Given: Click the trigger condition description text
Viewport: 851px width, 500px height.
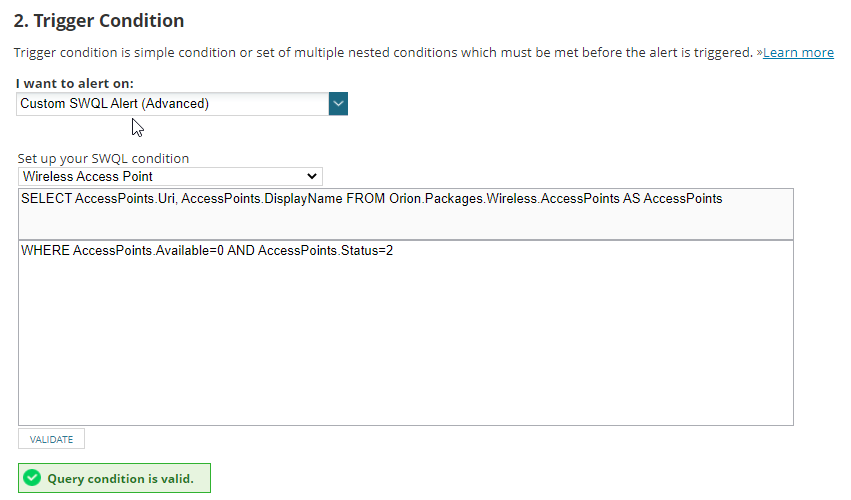Looking at the screenshot, I should 383,53.
